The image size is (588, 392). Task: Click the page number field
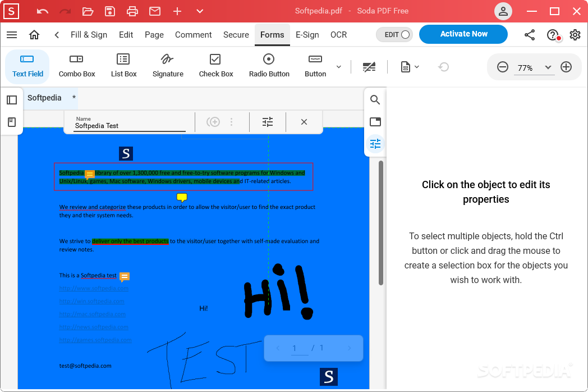[299, 349]
